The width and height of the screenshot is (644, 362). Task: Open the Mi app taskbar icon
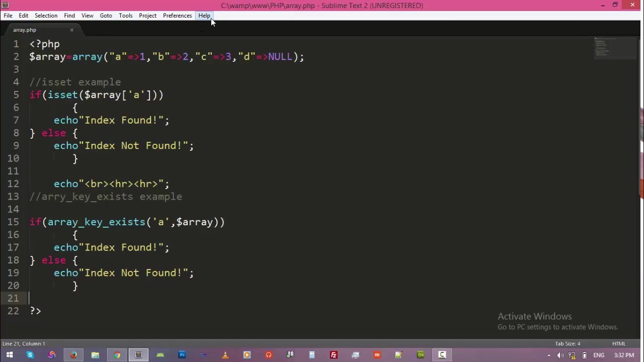pyautogui.click(x=377, y=355)
